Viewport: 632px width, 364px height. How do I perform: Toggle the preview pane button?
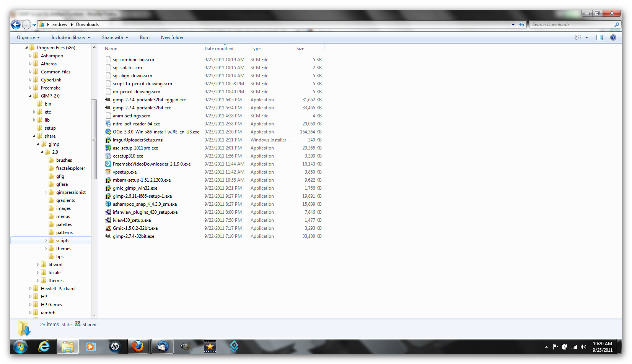coord(599,37)
